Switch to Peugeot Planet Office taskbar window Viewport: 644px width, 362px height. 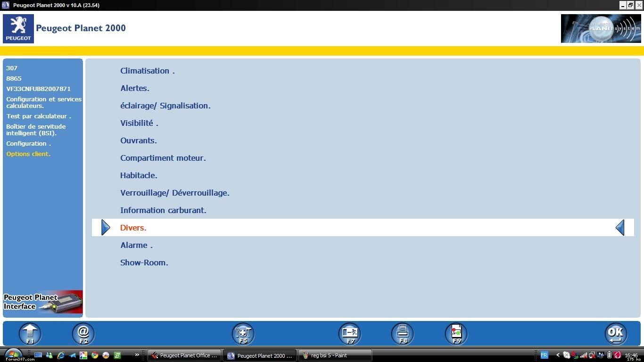pos(184,355)
